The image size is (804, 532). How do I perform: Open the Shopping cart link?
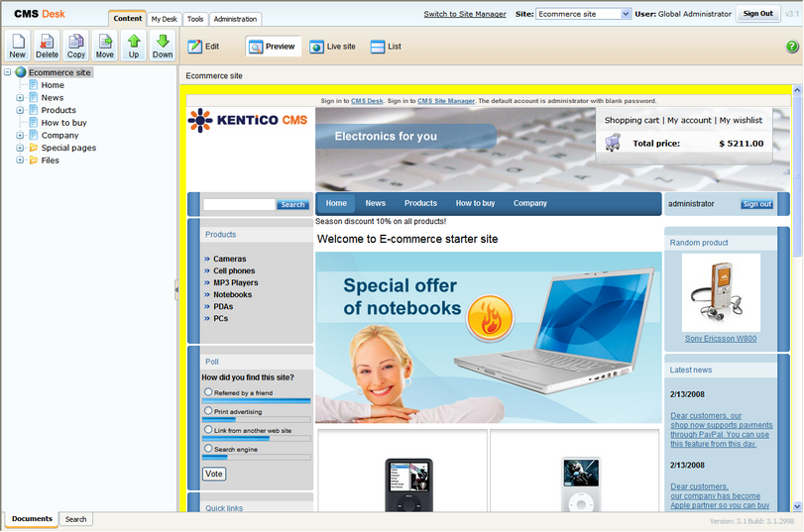coord(632,120)
